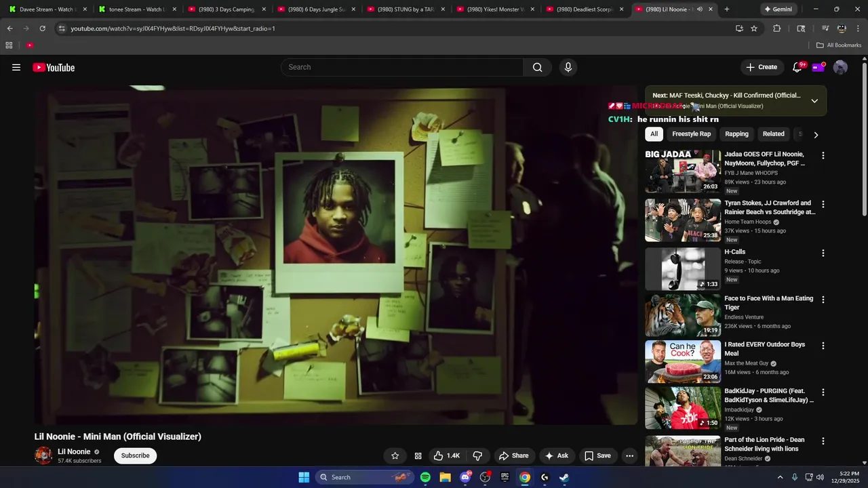Viewport: 868px width, 488px height.
Task: Open YouTube notifications bell
Action: tap(797, 67)
